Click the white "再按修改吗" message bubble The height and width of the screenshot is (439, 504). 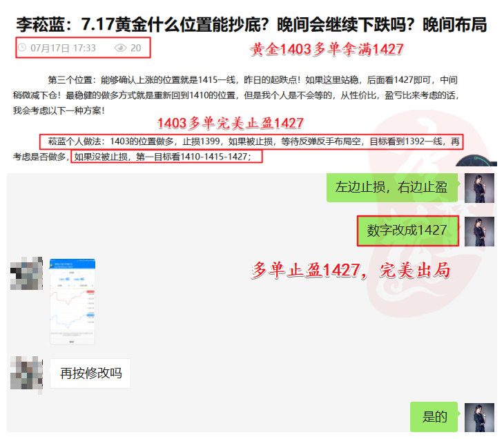point(90,373)
